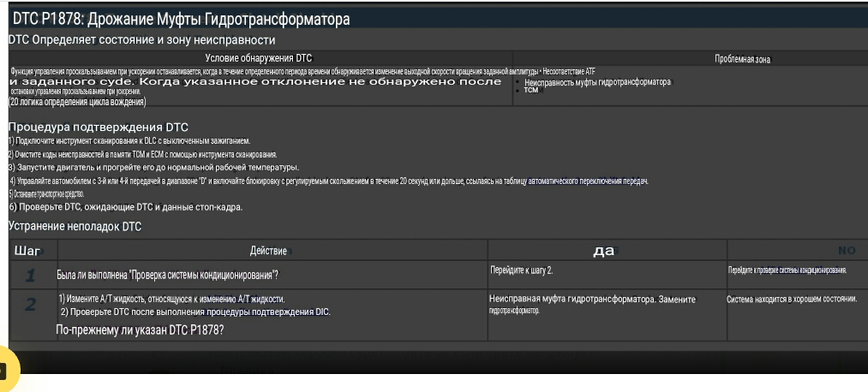Click the 'Устранение неполадок DTC' heading
Image resolution: width=868 pixels, height=392 pixels.
click(75, 227)
